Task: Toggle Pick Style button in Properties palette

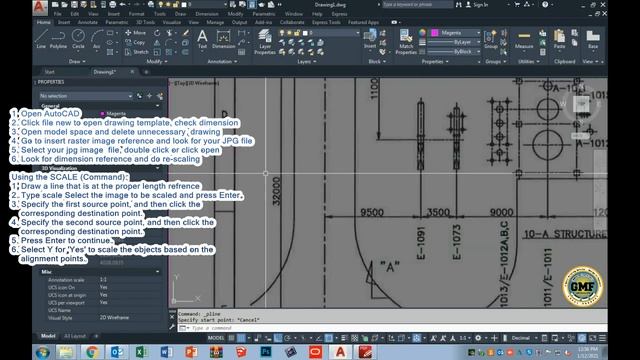Action: [140, 96]
